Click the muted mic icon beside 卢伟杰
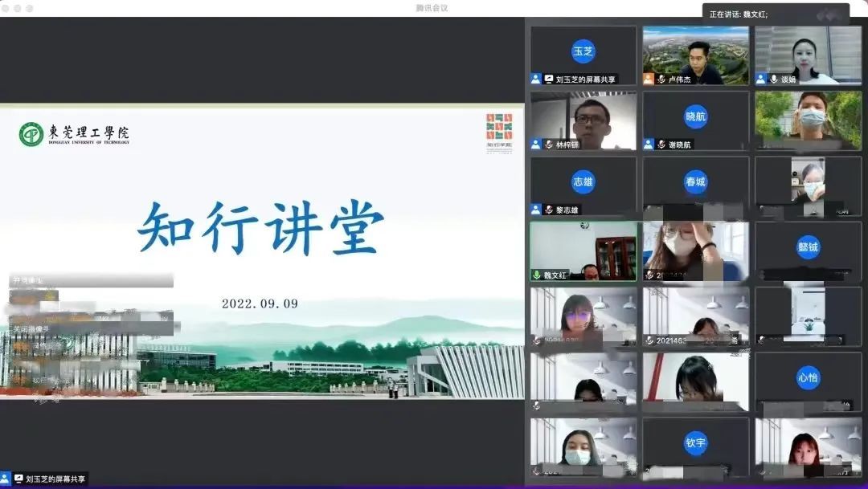Image resolution: width=868 pixels, height=489 pixels. [661, 79]
